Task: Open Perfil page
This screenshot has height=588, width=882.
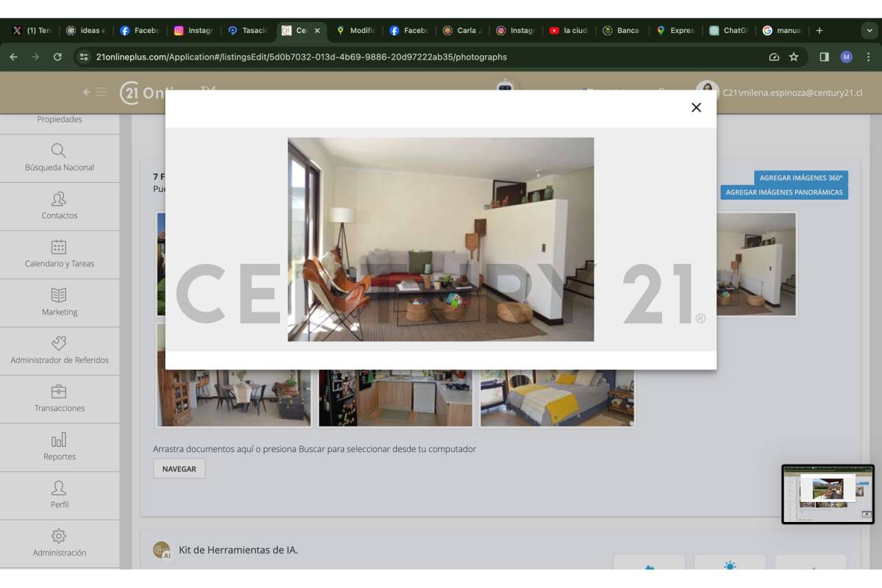Action: click(60, 495)
